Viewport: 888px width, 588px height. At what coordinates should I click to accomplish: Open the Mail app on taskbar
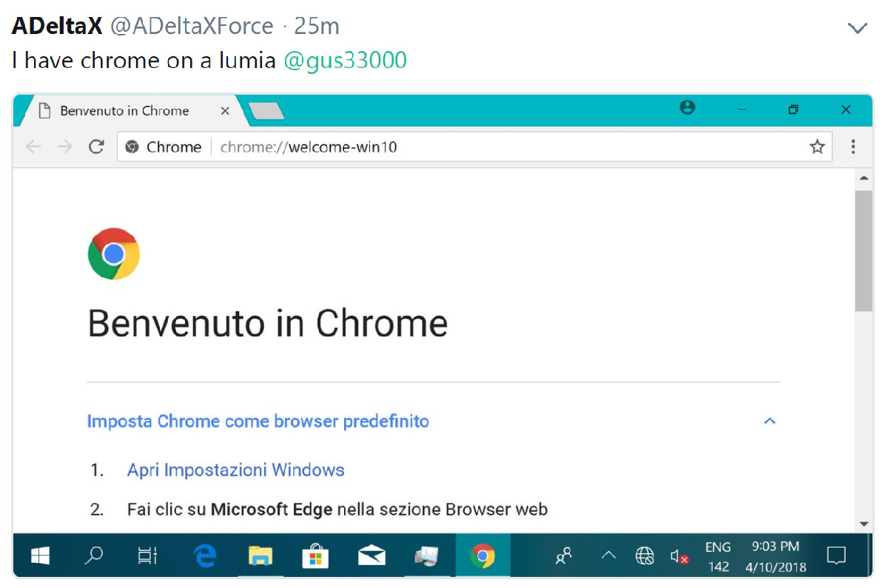371,555
